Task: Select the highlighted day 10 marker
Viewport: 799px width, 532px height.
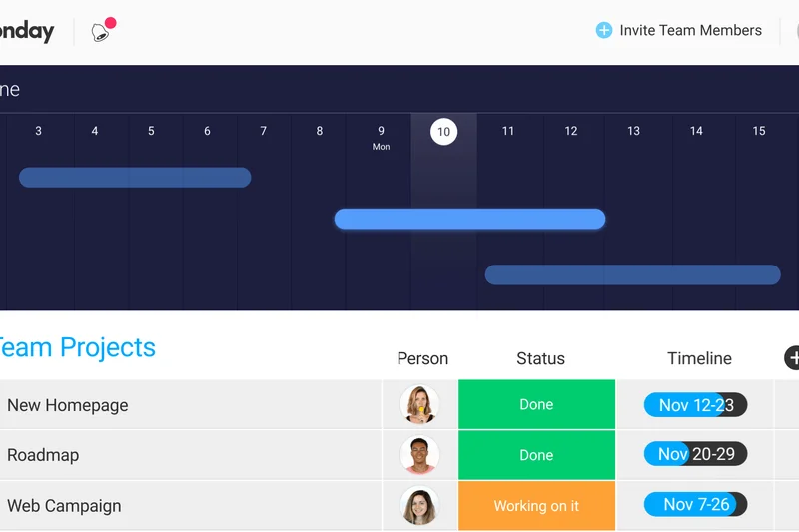Action: click(443, 131)
